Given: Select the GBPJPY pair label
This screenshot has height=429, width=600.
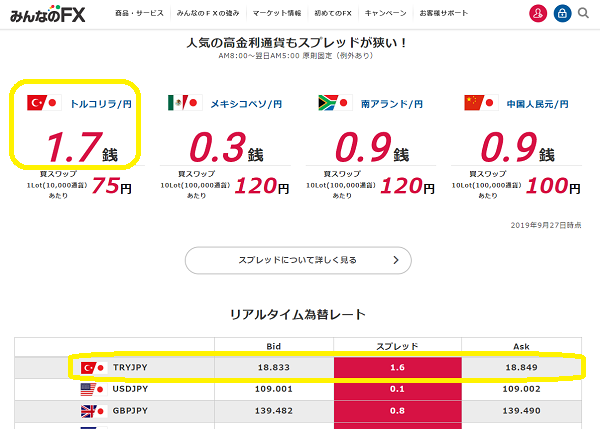Looking at the screenshot, I should (130, 411).
